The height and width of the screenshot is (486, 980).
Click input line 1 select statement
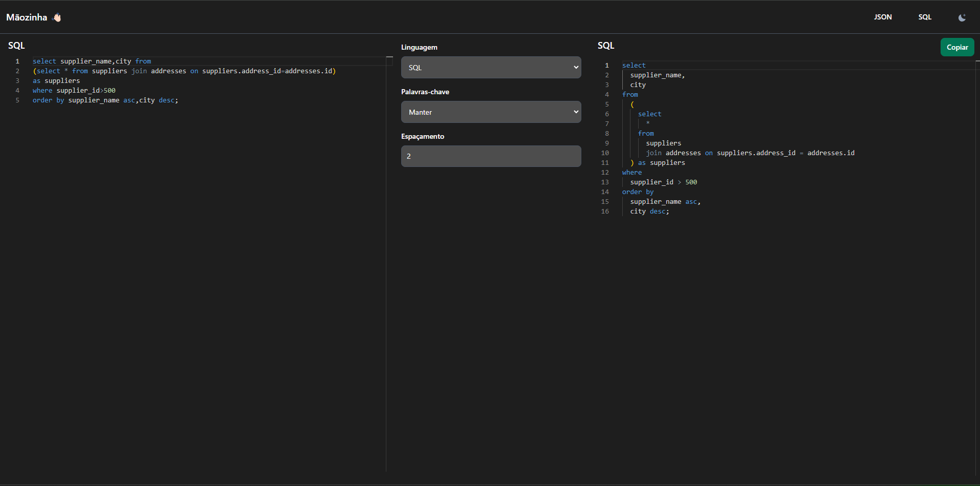click(x=92, y=61)
